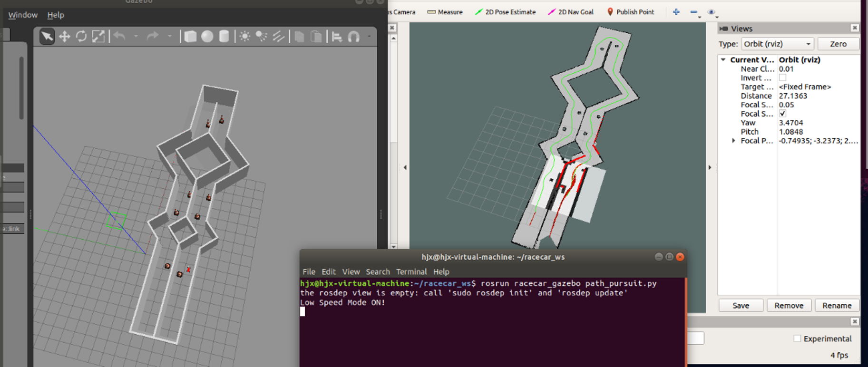
Task: Click the RViz left panel scrollbar up arrow
Action: pyautogui.click(x=393, y=39)
